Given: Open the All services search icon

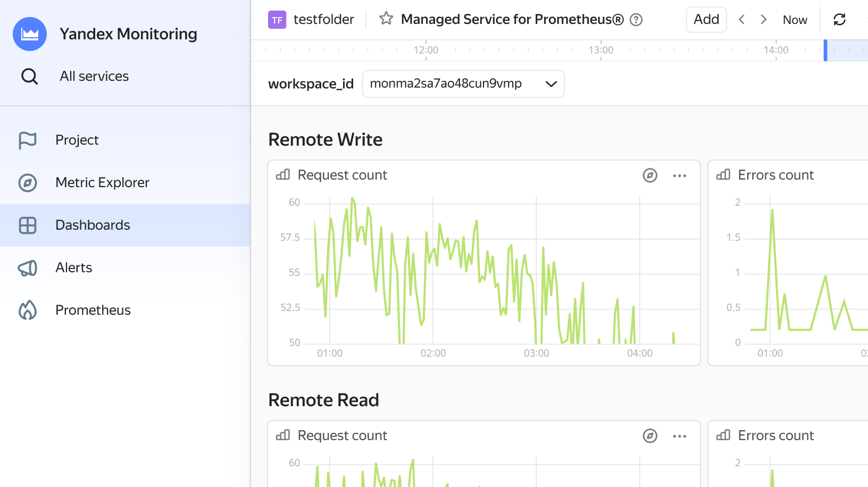Looking at the screenshot, I should [30, 77].
